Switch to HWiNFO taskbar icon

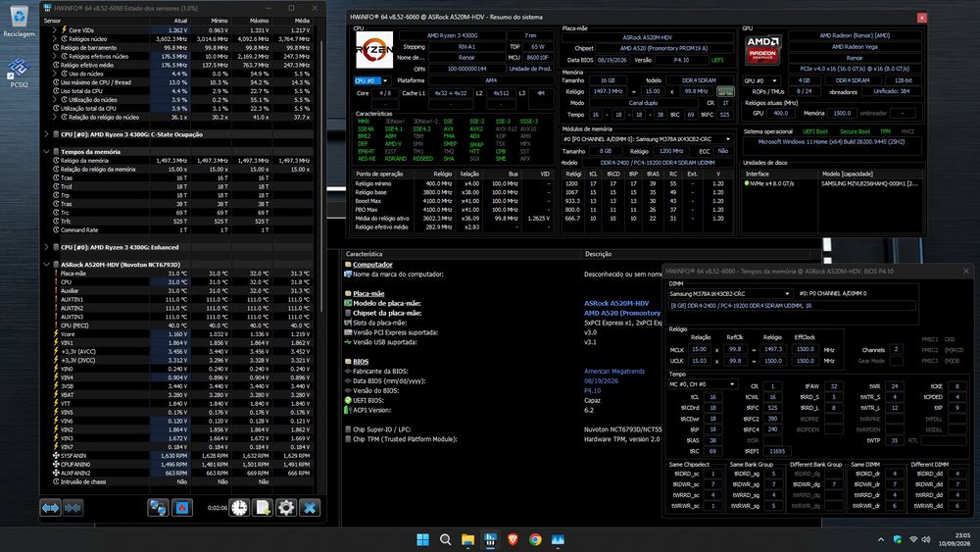(x=490, y=539)
